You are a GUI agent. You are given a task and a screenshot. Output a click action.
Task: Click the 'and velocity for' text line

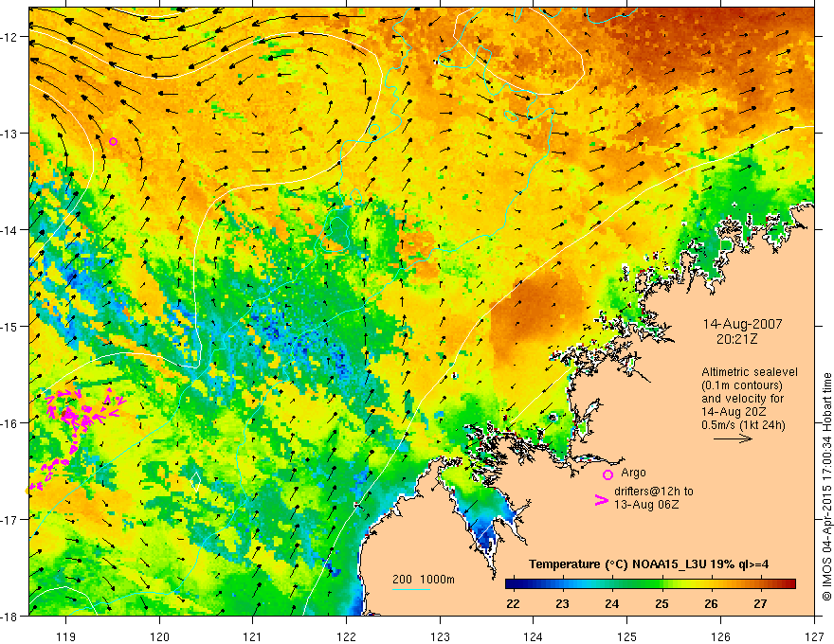tap(742, 399)
